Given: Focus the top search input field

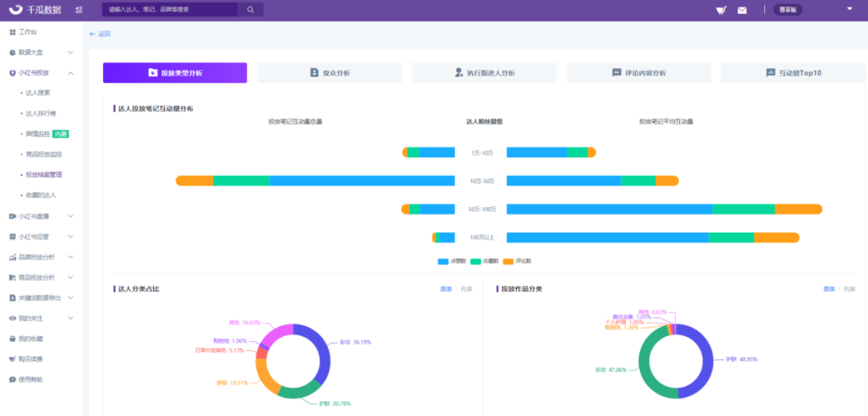Looking at the screenshot, I should [x=170, y=10].
